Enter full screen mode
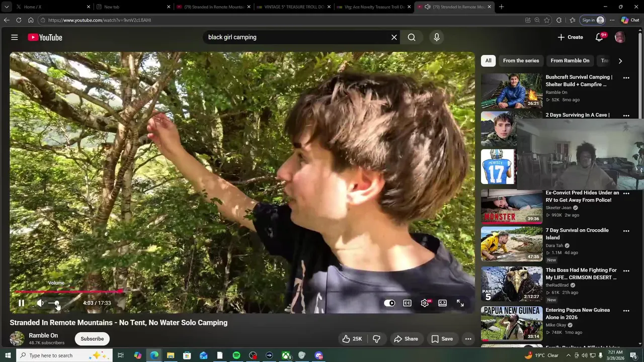Image resolution: width=644 pixels, height=362 pixels. tap(460, 303)
